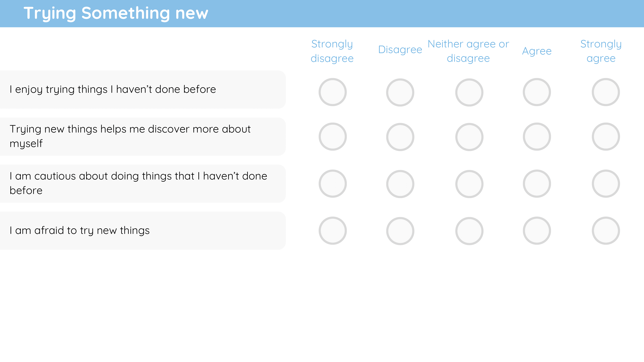Select Agree for enjoy trying things statement

tap(537, 92)
